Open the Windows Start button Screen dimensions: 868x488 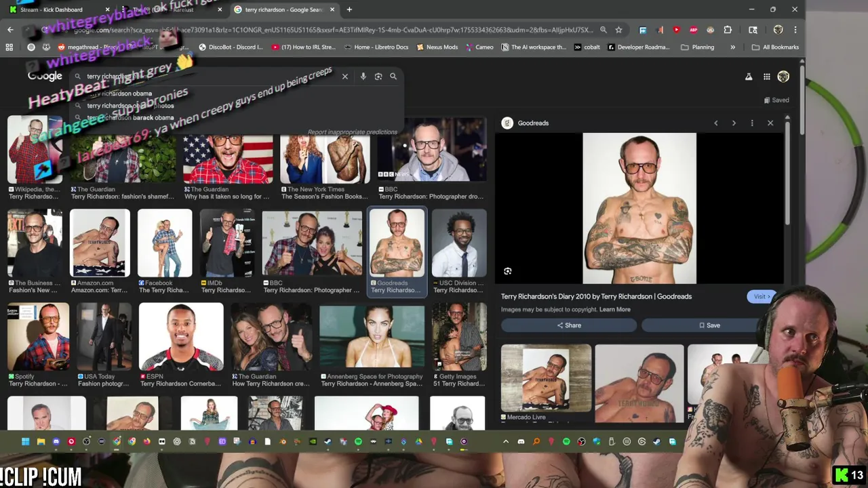25,442
